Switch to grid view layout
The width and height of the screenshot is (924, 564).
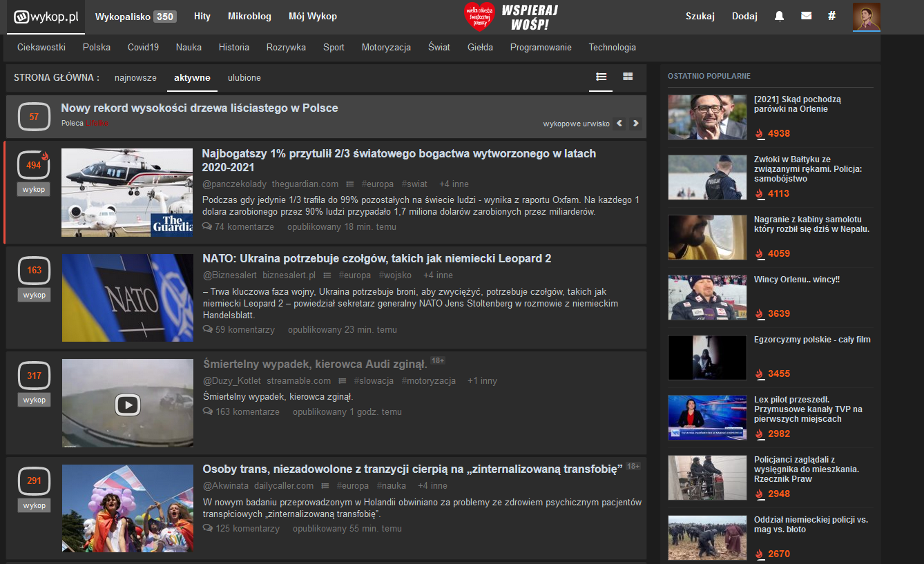(628, 77)
